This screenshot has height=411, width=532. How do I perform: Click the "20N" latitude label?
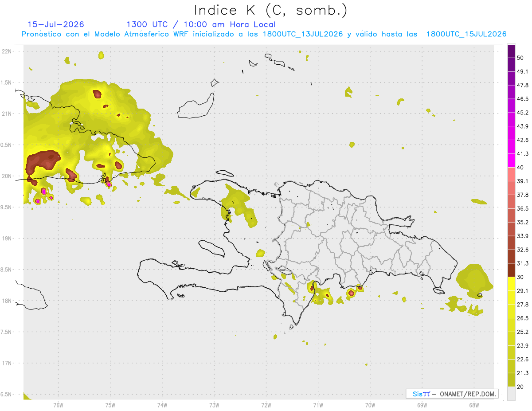pos(7,176)
